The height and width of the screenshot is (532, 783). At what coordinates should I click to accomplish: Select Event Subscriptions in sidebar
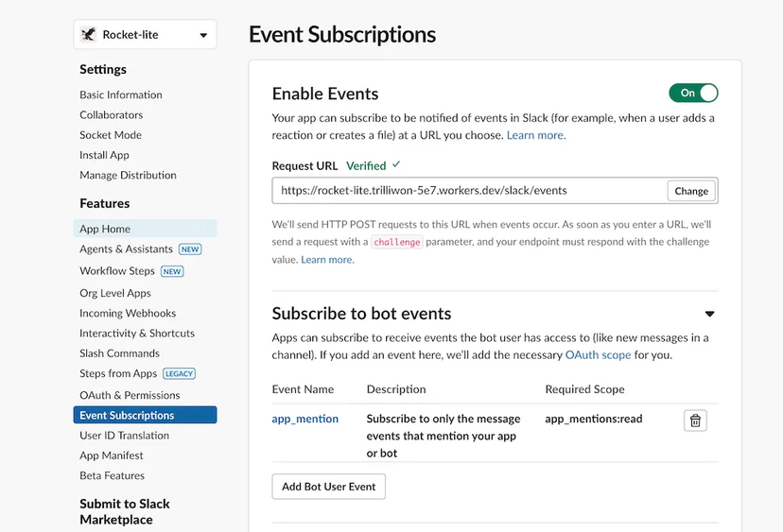(145, 415)
